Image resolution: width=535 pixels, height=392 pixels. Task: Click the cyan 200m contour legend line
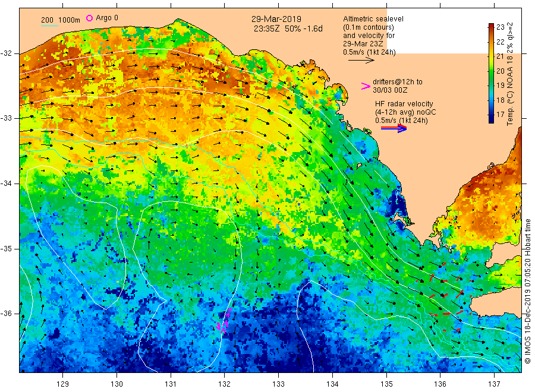coord(49,26)
